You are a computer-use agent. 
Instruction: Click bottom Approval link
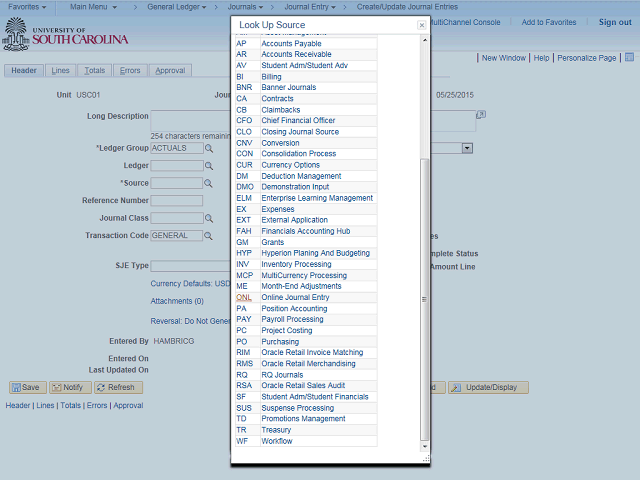pyautogui.click(x=128, y=405)
